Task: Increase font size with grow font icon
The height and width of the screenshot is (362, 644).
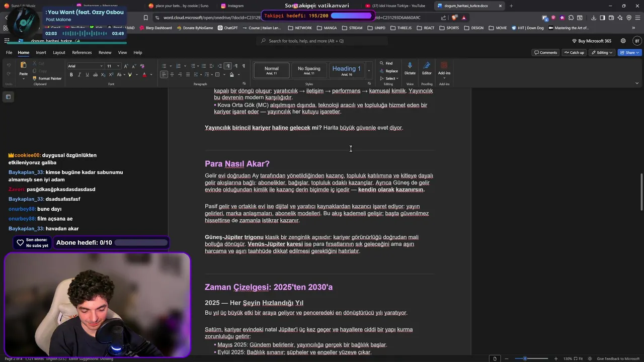Action: coord(126,66)
